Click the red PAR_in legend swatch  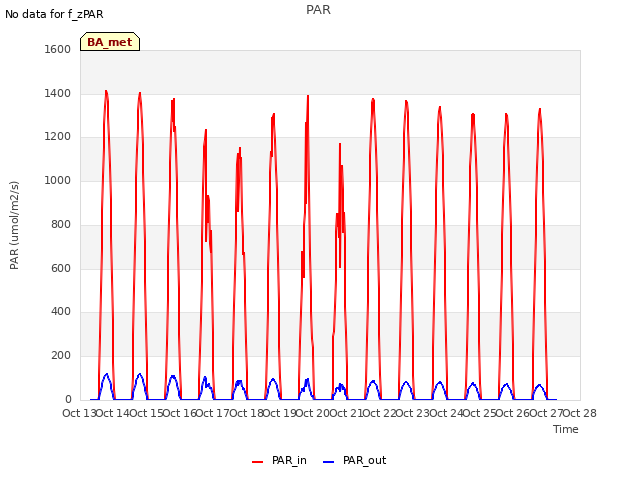pos(258,462)
